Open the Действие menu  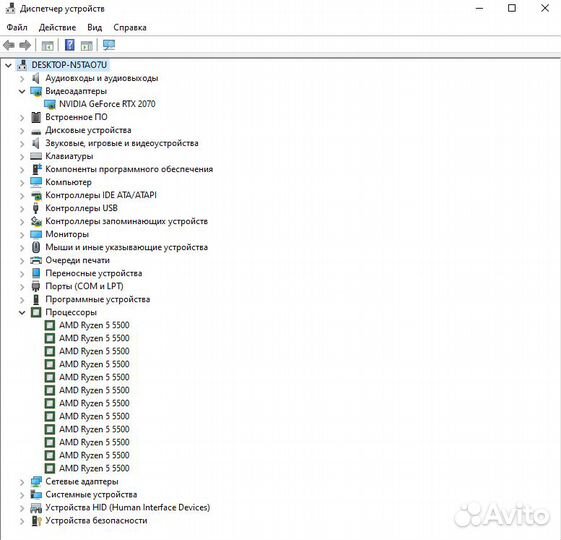pyautogui.click(x=57, y=28)
